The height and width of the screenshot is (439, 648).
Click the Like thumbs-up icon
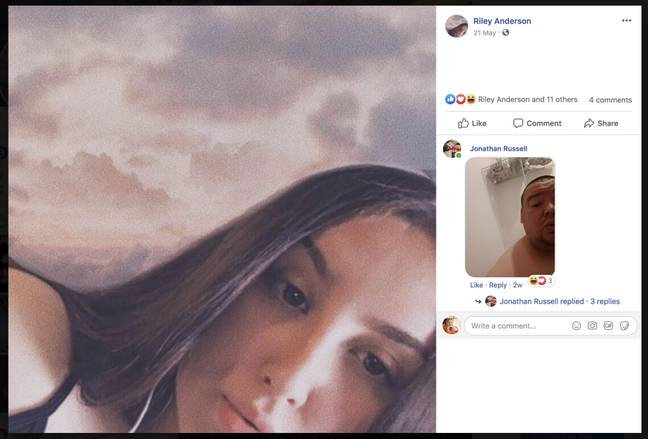[463, 123]
